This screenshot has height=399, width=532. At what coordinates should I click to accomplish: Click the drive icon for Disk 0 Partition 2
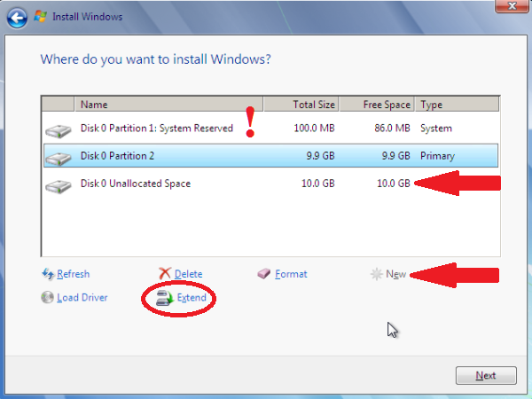pos(59,158)
